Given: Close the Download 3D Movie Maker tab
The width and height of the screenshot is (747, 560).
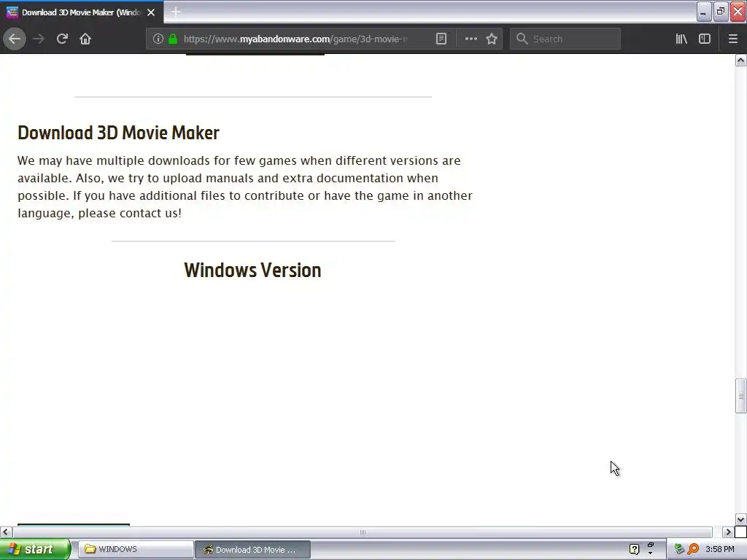Looking at the screenshot, I should click(x=151, y=12).
